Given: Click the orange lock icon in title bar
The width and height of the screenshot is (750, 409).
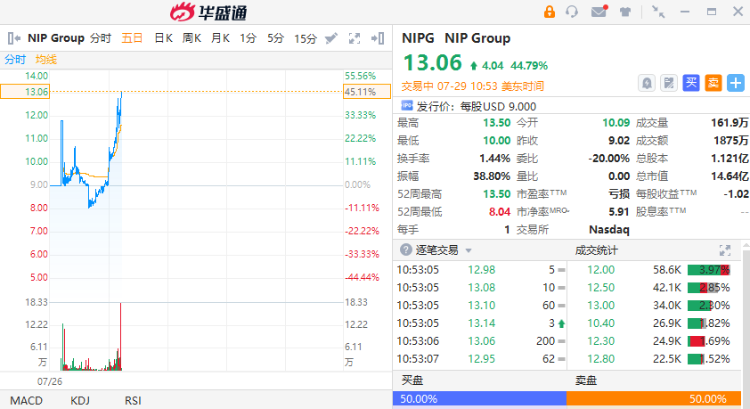Looking at the screenshot, I should 549,12.
